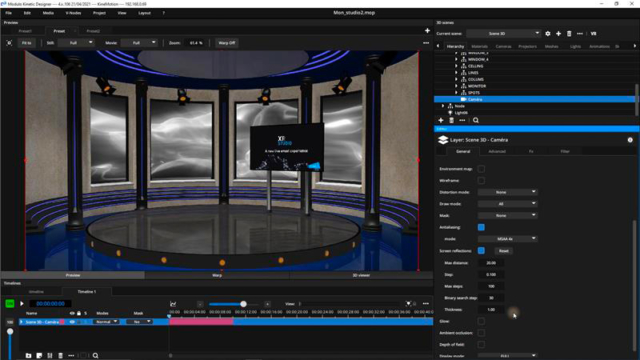Click the Reset button for screen reflections

[x=504, y=251]
